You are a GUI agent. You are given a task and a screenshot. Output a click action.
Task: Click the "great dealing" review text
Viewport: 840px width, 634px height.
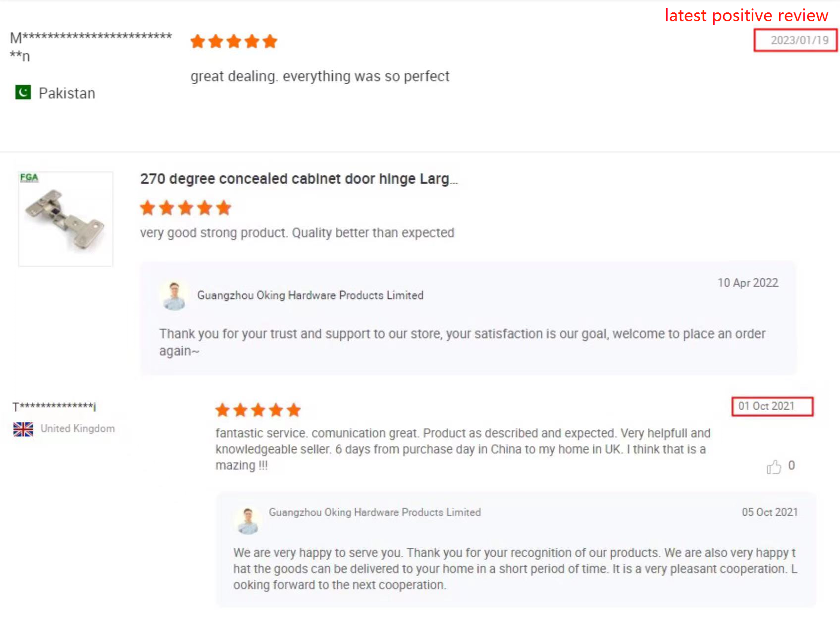pyautogui.click(x=320, y=76)
